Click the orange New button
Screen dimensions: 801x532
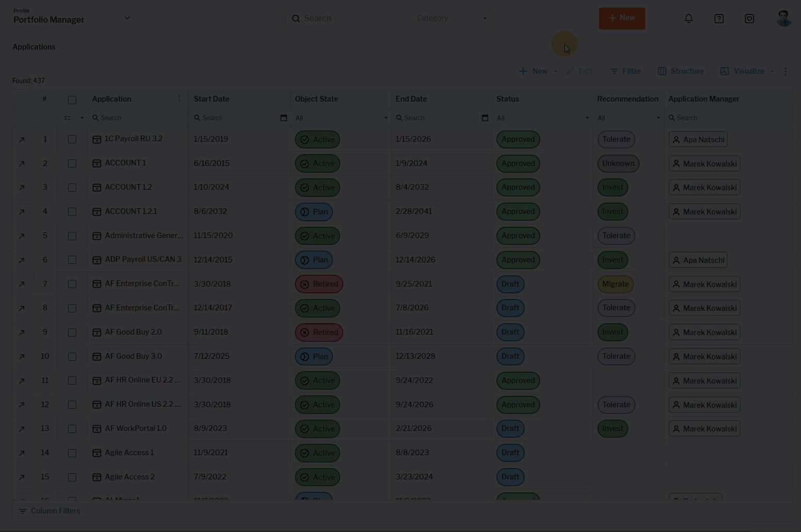tap(622, 18)
